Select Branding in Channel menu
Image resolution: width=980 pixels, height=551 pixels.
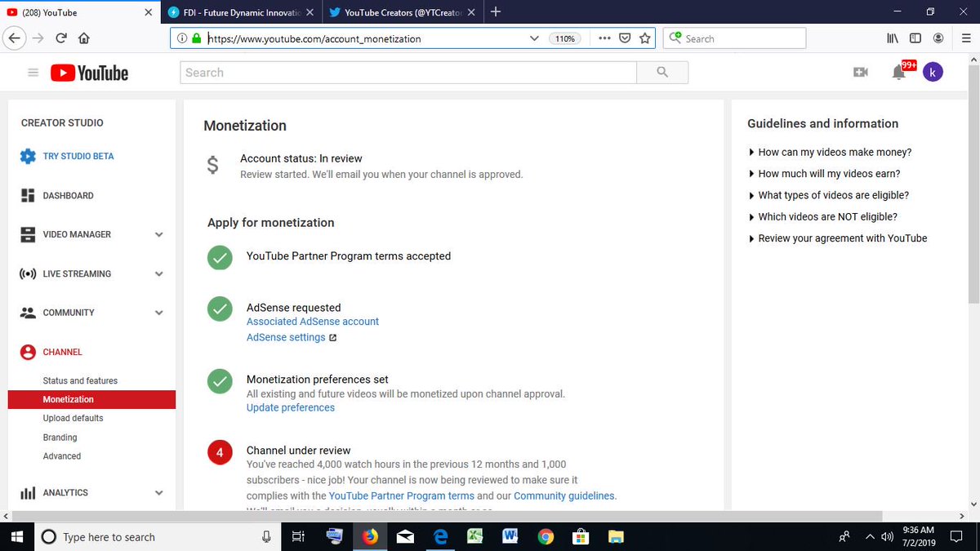click(60, 438)
